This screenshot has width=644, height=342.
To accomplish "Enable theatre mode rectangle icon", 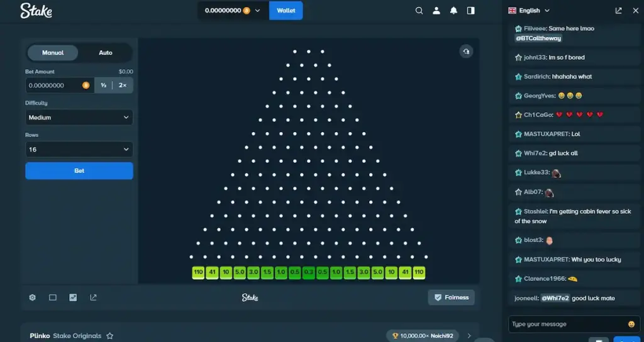I will coord(53,297).
